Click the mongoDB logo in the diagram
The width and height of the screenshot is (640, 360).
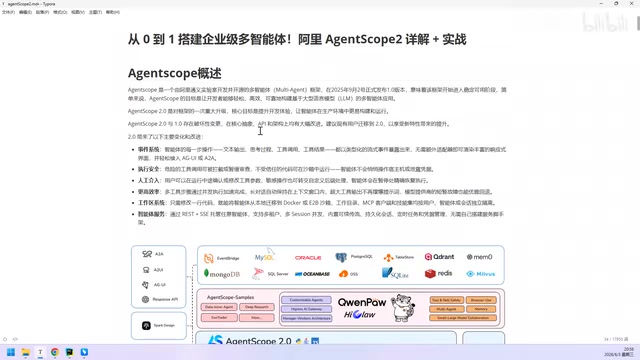(x=222, y=274)
